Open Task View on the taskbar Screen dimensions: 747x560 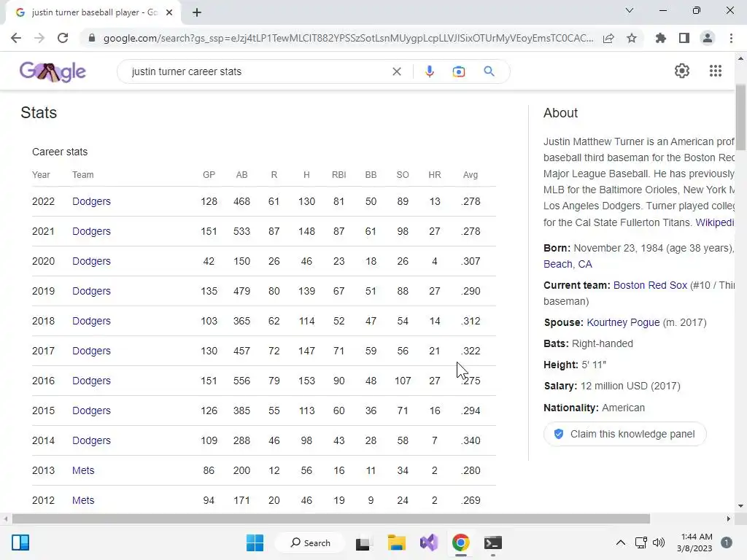pos(363,542)
